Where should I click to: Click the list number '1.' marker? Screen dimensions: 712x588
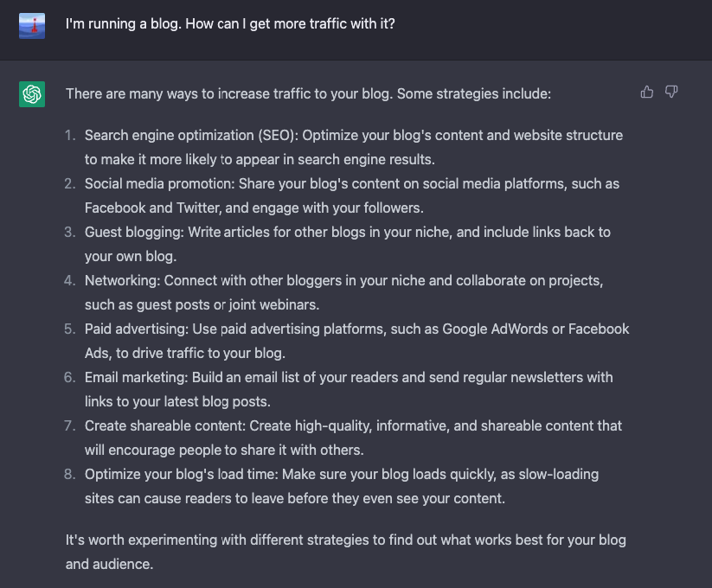pos(70,135)
